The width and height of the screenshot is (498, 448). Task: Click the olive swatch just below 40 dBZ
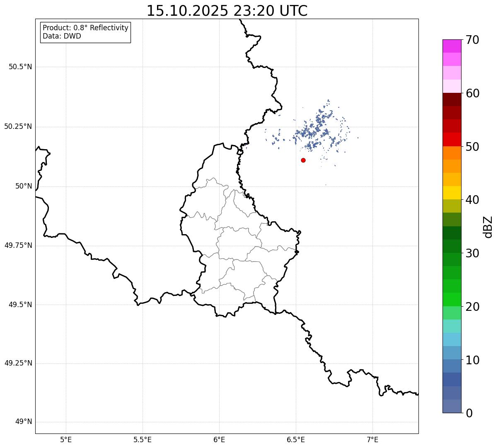coord(452,206)
